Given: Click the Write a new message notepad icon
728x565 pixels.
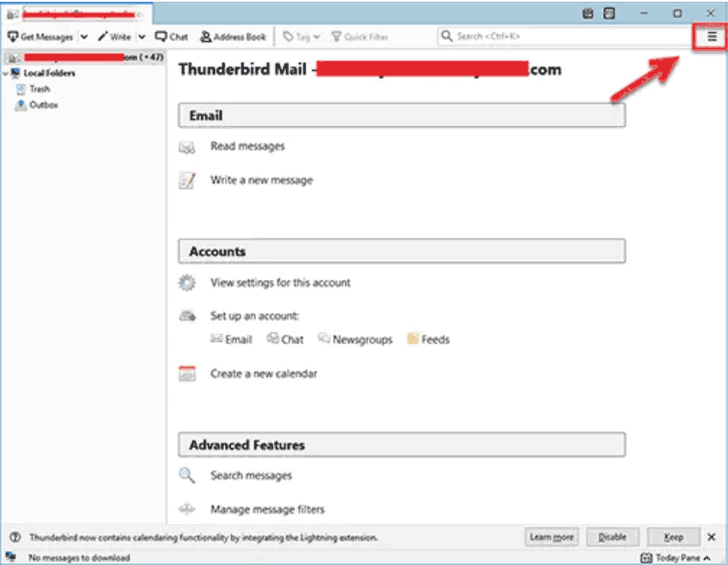Looking at the screenshot, I should pyautogui.click(x=187, y=180).
